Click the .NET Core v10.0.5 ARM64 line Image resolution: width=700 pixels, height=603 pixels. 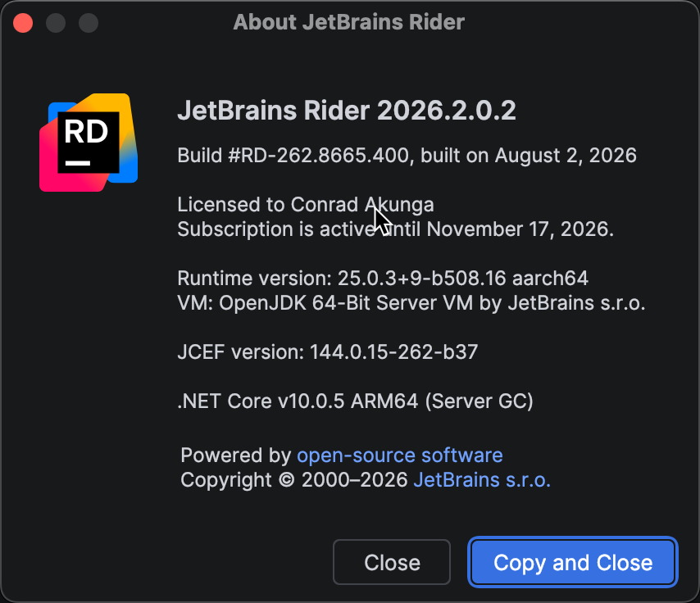356,401
